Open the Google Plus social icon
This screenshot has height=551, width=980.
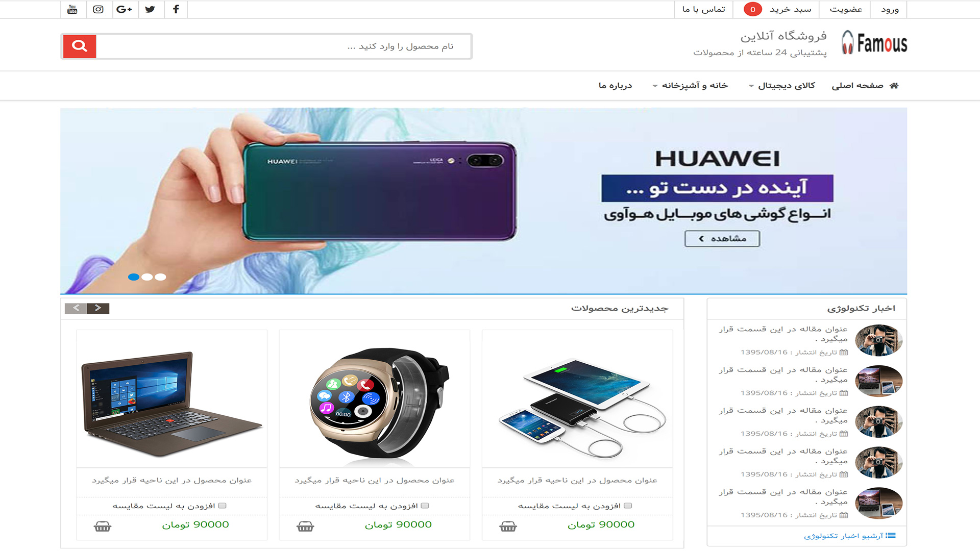(x=124, y=9)
